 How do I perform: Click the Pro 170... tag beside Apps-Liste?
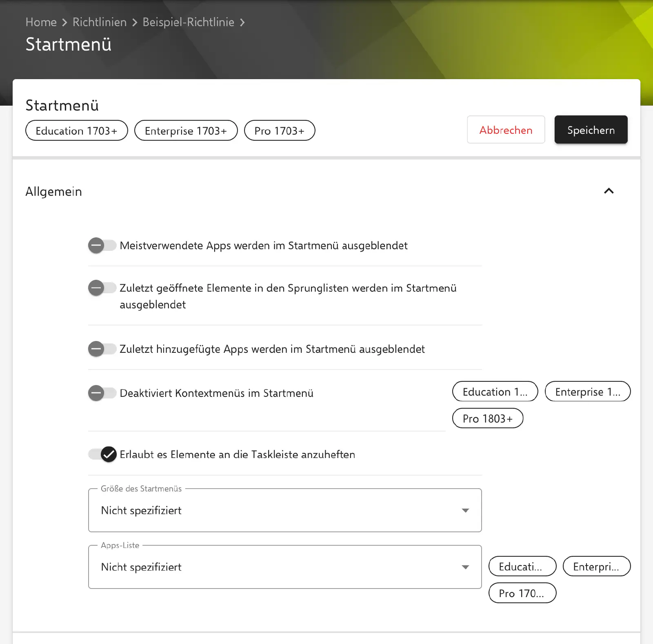(x=522, y=593)
